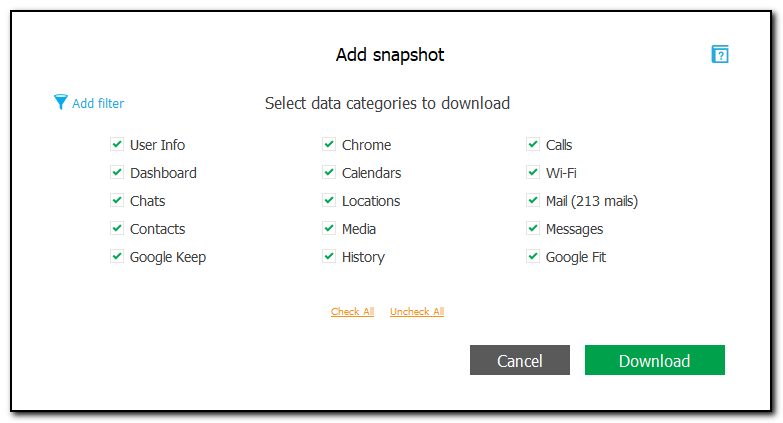Click the Check All link
Image resolution: width=783 pixels, height=423 pixels.
352,312
